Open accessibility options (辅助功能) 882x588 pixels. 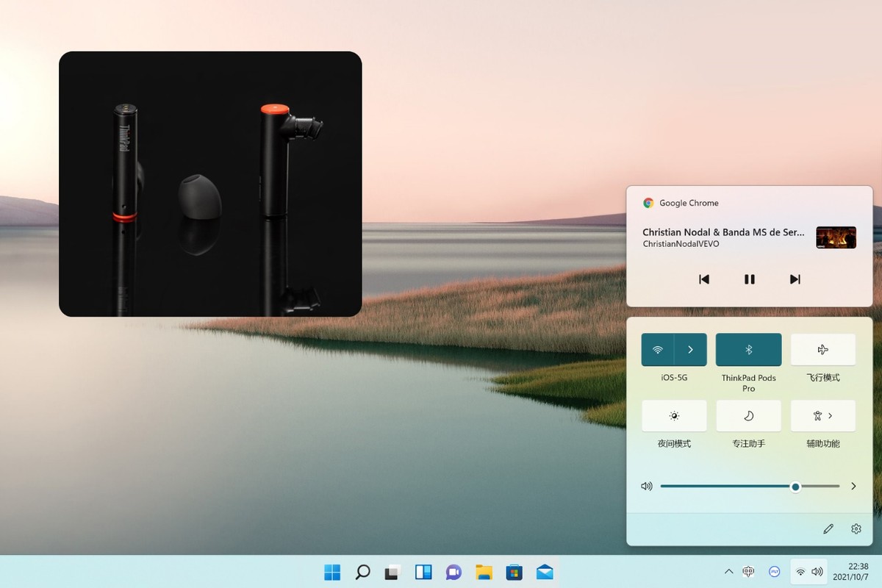pyautogui.click(x=823, y=416)
